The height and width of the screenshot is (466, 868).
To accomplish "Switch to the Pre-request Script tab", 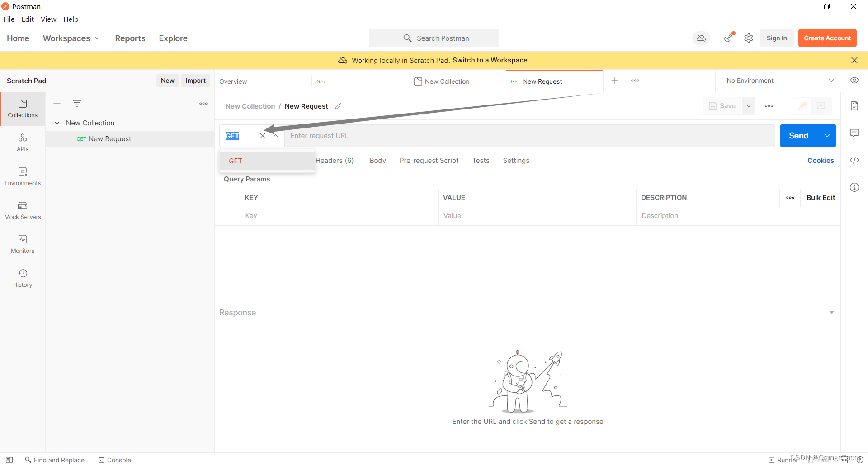I will 429,161.
